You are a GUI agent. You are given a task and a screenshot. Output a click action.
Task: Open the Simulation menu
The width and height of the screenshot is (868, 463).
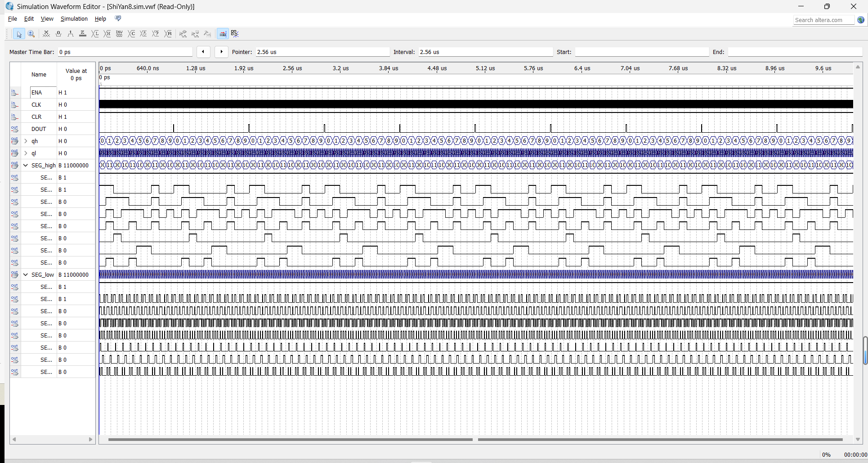pos(74,18)
